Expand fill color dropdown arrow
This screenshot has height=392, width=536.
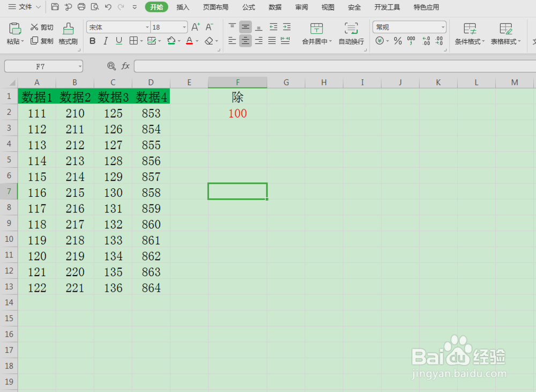point(179,41)
